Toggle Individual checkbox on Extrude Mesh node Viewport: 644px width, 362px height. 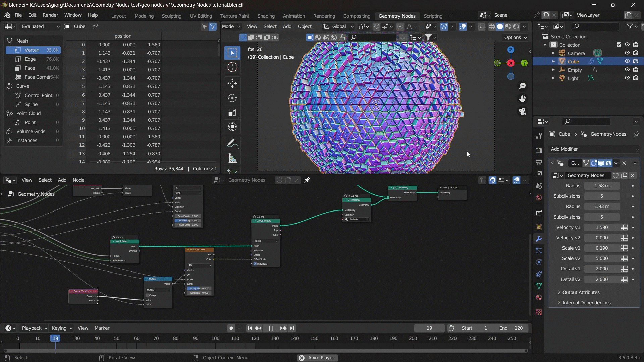tap(255, 264)
